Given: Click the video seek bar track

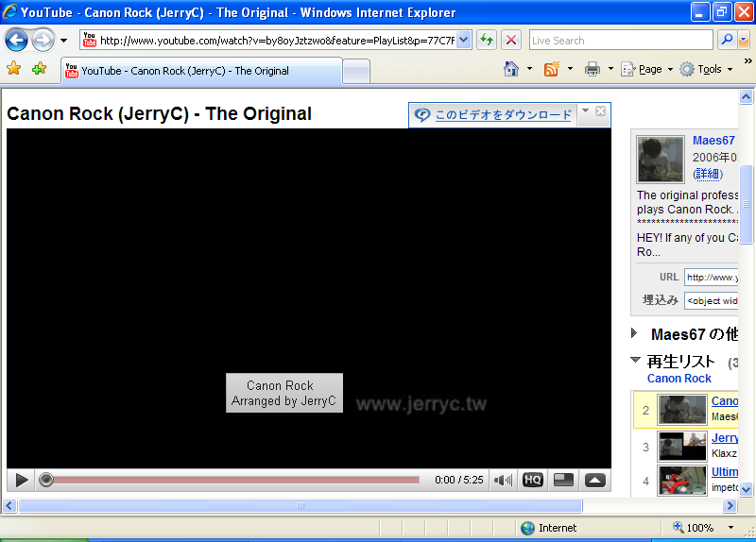Looking at the screenshot, I should (236, 480).
